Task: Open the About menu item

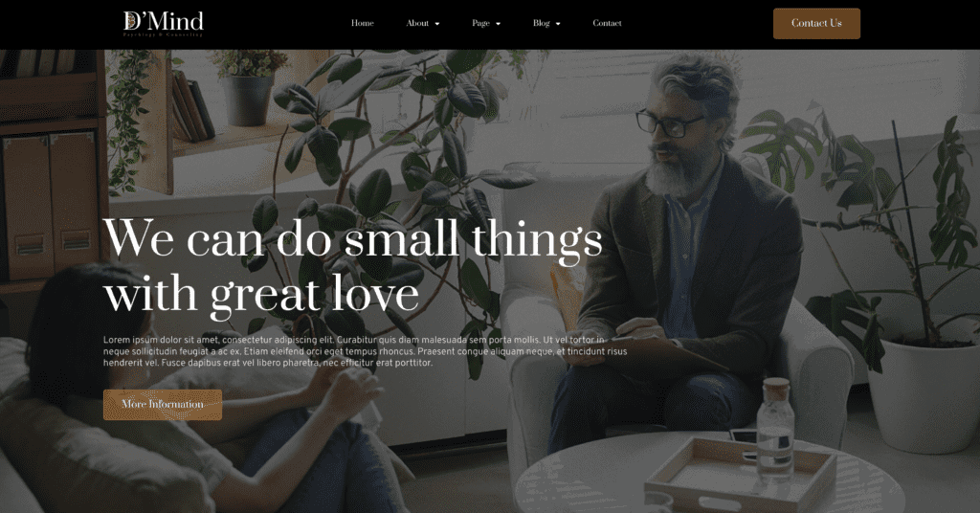Action: [417, 23]
